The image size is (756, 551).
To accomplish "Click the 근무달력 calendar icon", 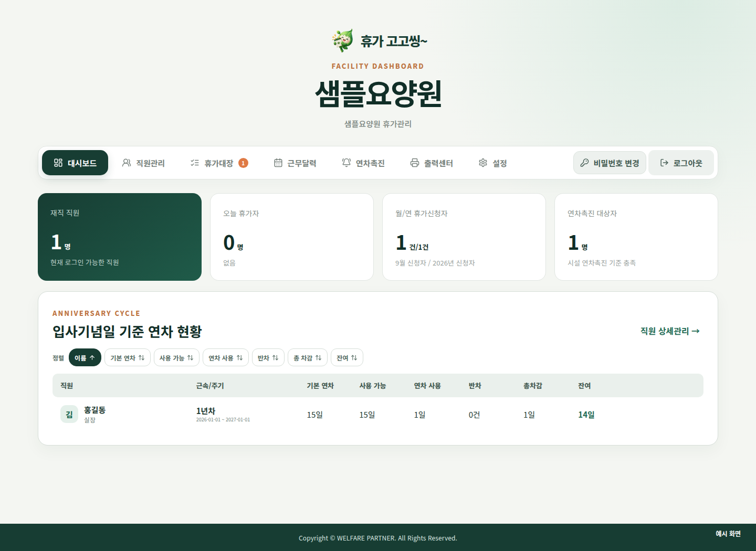I will [278, 163].
